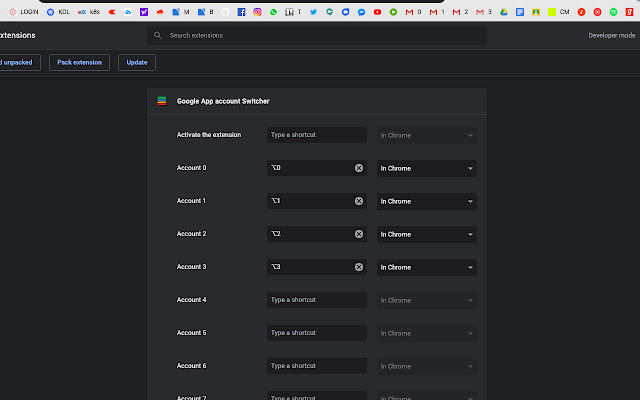
Task: Open the Google Classroom bookmark icon
Action: tap(536, 12)
